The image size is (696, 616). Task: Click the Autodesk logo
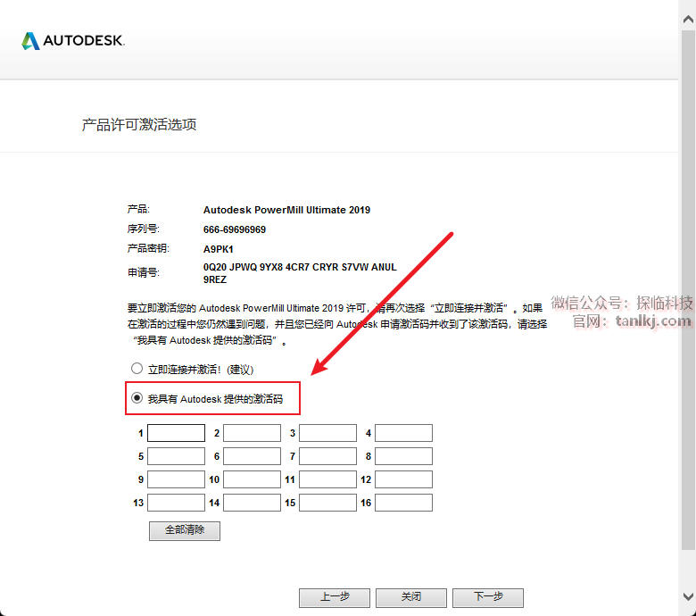[73, 41]
